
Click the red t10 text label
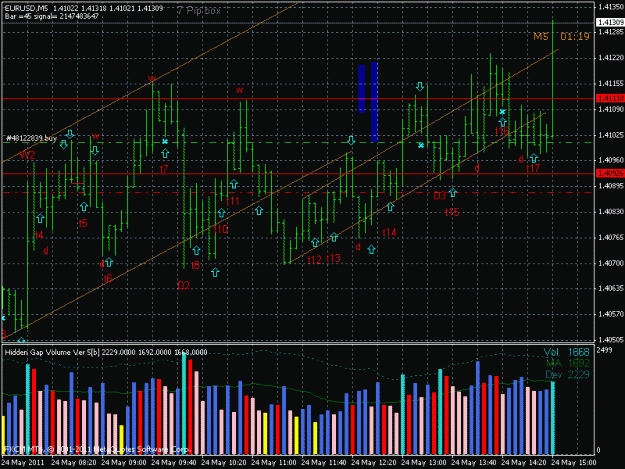tap(221, 229)
